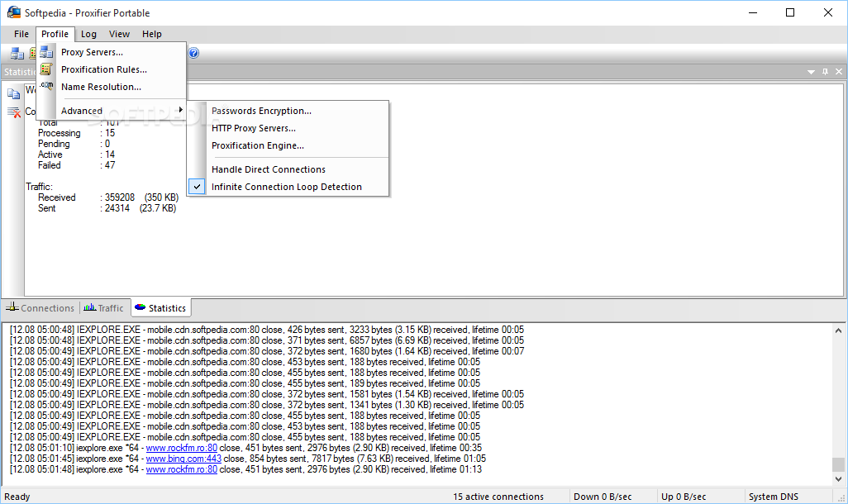
Task: Select Proxification Rules... menu entry
Action: pos(112,69)
